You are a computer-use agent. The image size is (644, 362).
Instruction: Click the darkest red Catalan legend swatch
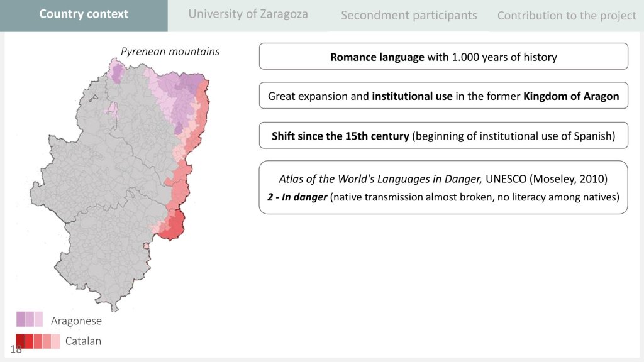[20, 341]
